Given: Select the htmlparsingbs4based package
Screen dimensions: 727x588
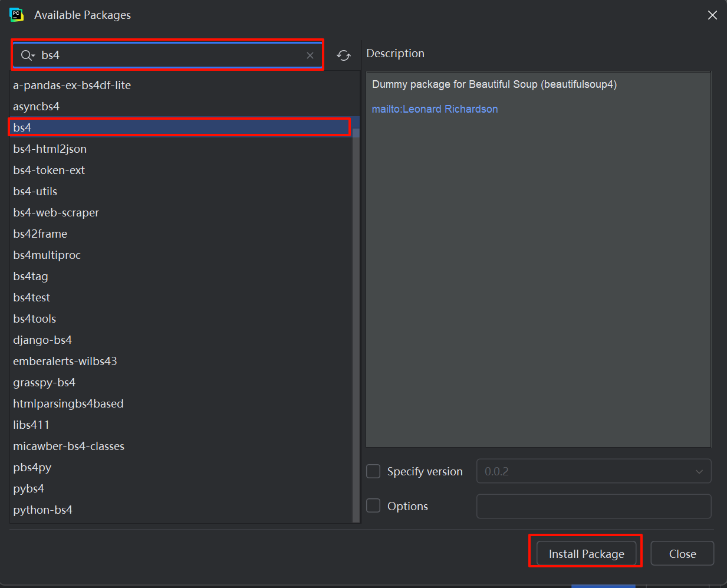Looking at the screenshot, I should point(181,403).
